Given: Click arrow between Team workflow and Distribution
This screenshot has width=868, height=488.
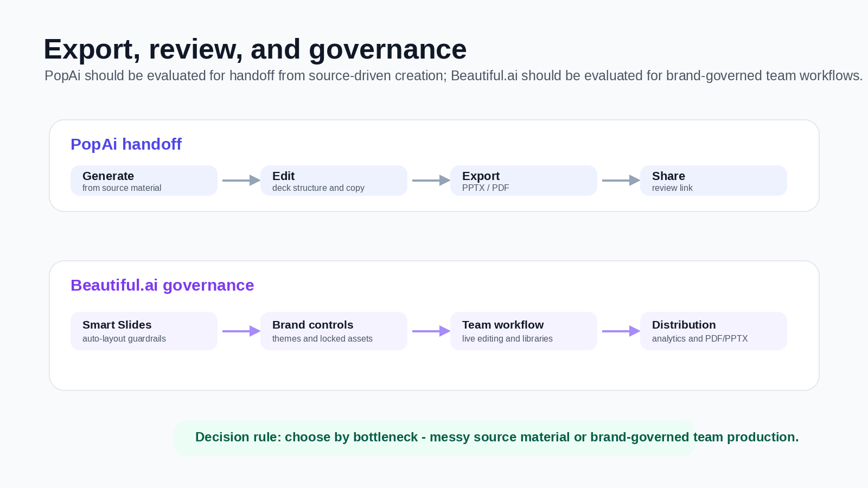Looking at the screenshot, I should click(x=621, y=331).
